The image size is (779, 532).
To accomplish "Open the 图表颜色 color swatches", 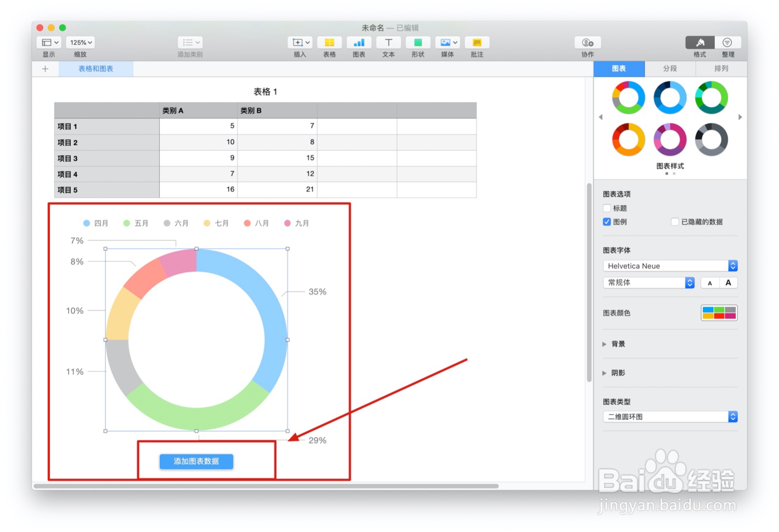I will pyautogui.click(x=719, y=313).
